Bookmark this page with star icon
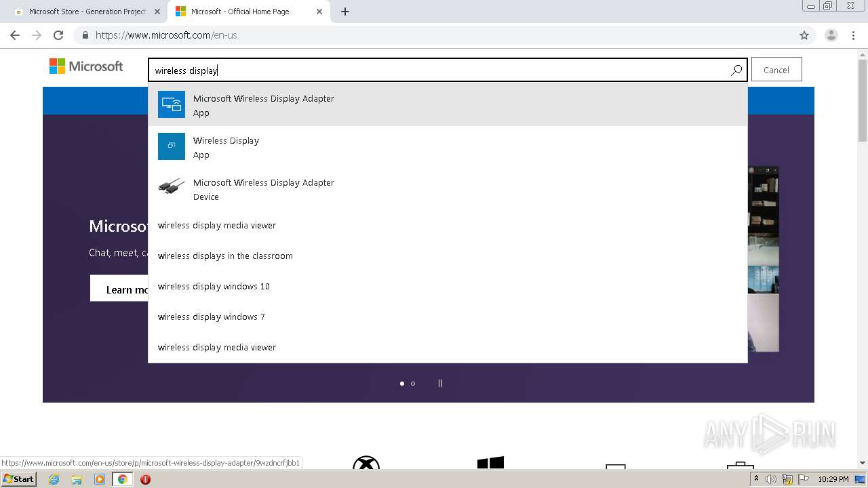868x488 pixels. coord(804,35)
